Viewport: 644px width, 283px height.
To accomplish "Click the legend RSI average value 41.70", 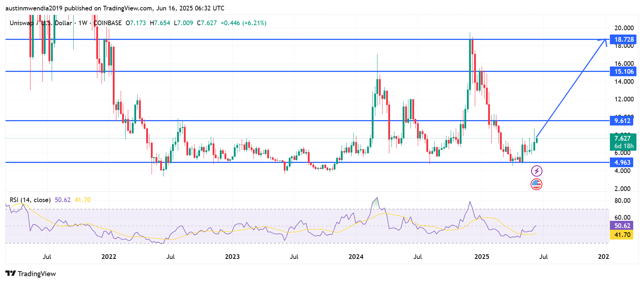I will click(83, 200).
